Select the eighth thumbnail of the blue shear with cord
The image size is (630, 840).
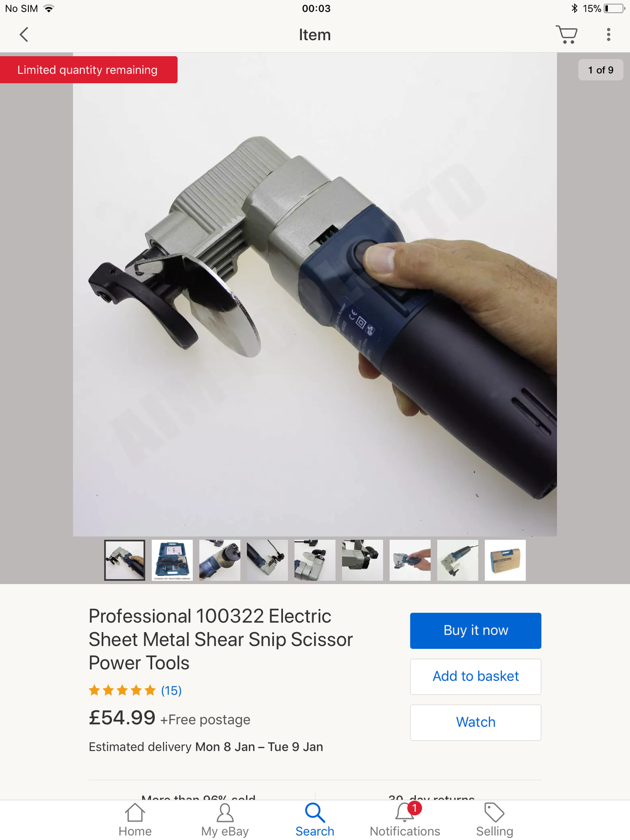(458, 560)
